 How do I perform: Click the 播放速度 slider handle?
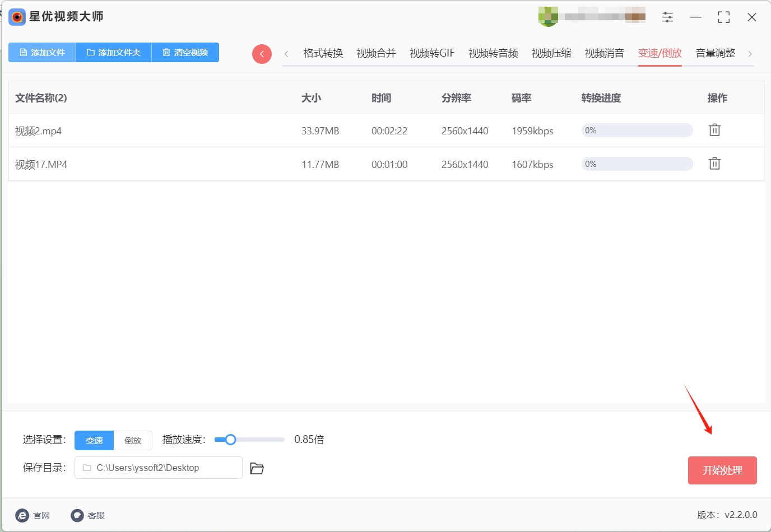tap(230, 440)
